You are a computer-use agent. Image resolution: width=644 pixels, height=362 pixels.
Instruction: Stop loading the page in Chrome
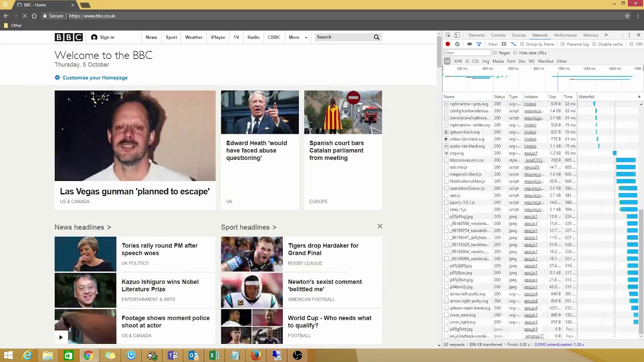(x=25, y=16)
